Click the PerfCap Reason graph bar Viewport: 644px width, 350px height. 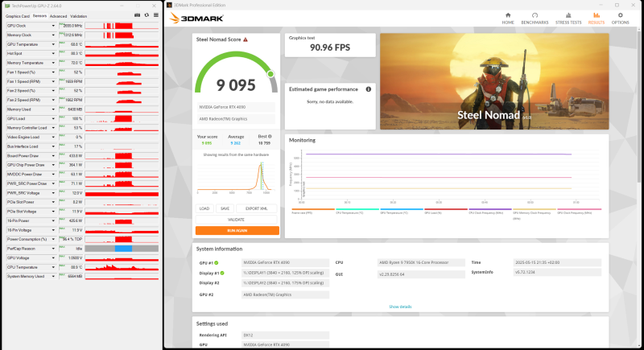(122, 249)
